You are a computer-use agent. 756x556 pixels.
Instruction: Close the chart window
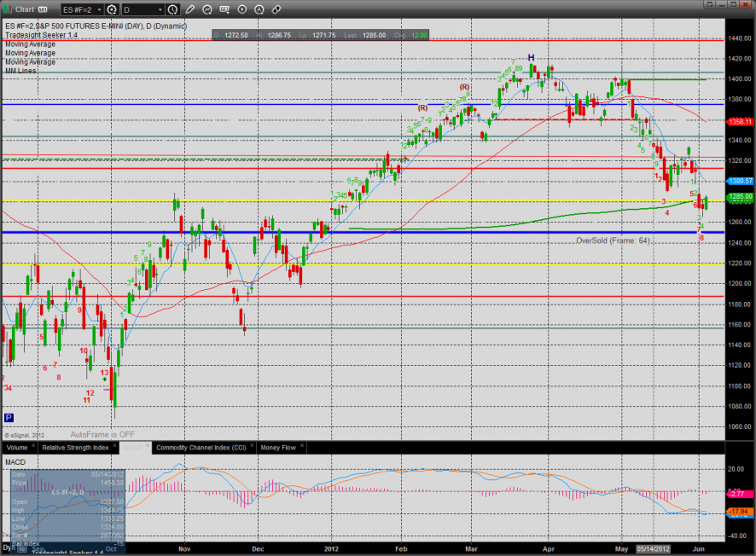746,4
